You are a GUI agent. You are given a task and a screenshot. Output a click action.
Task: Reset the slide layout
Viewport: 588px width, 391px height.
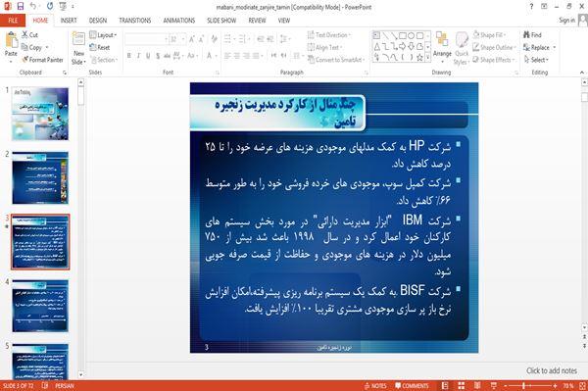tap(100, 47)
